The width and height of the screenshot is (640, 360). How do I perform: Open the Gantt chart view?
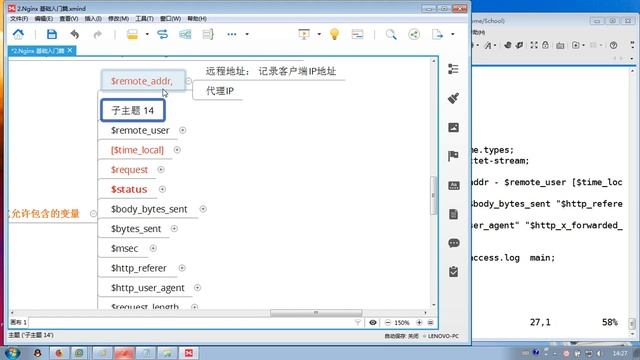pos(357,34)
